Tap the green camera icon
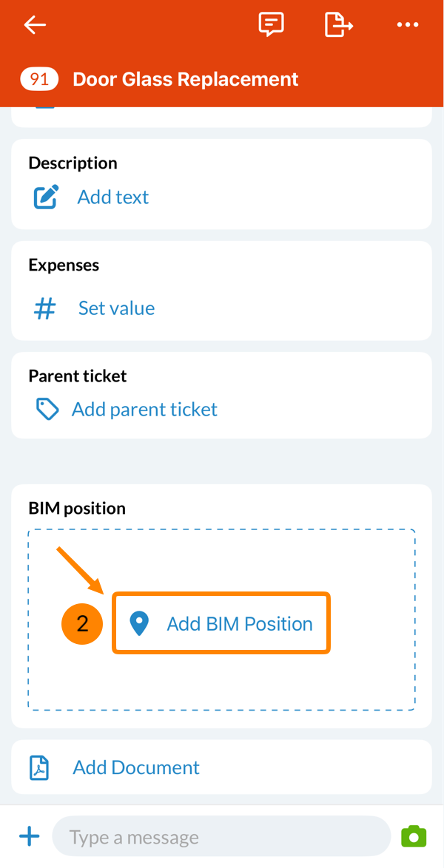444x868 pixels. pos(414,836)
